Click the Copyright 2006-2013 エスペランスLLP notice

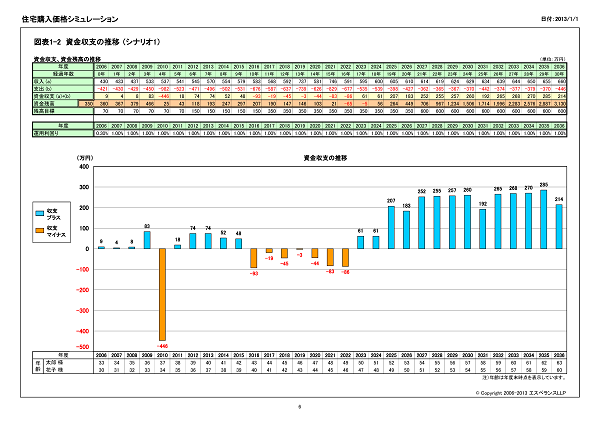521,393
